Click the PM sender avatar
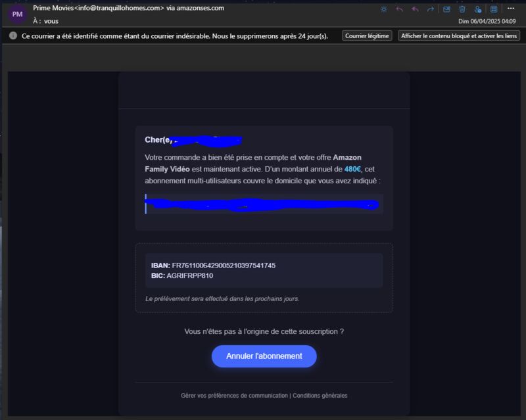Viewport: 526px width, 420px height. point(18,14)
